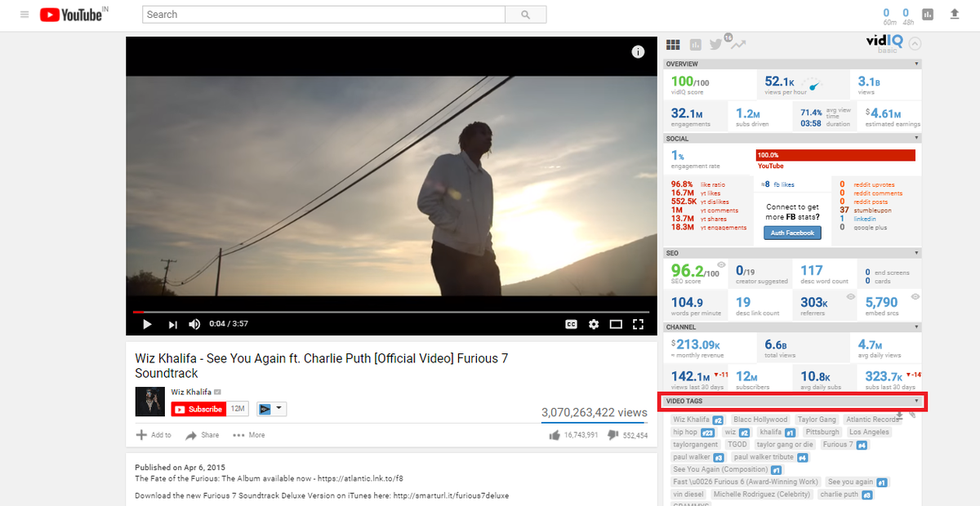Focus the YouTube search field
980x506 pixels.
point(323,15)
